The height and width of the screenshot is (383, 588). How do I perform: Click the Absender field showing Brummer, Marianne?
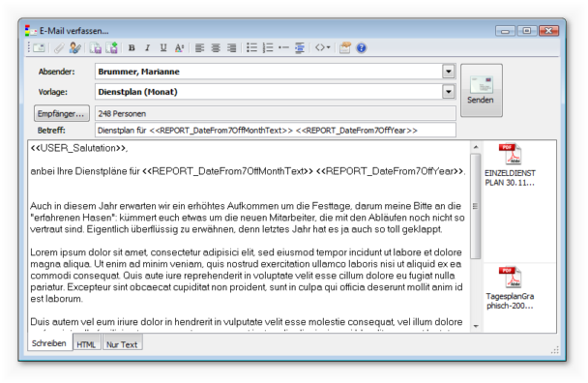(x=275, y=72)
